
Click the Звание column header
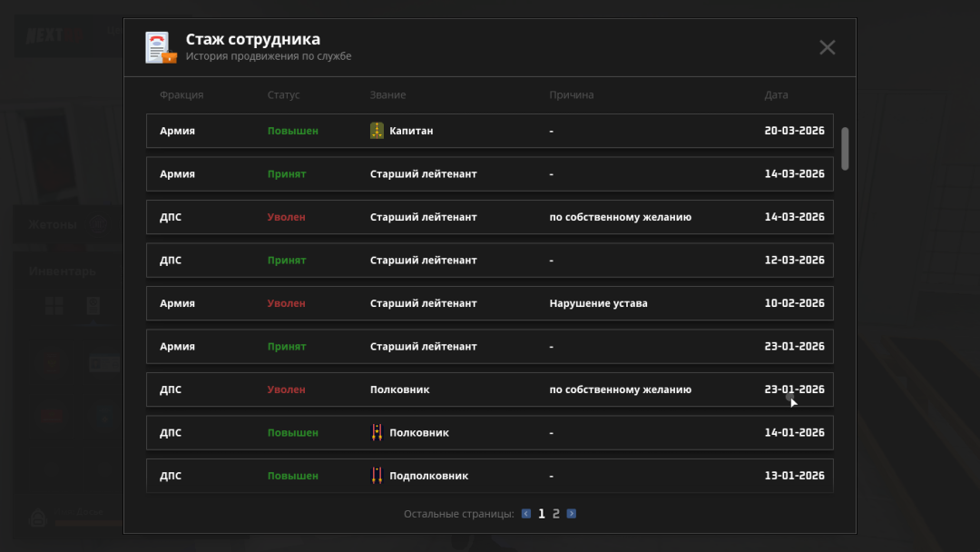(387, 95)
